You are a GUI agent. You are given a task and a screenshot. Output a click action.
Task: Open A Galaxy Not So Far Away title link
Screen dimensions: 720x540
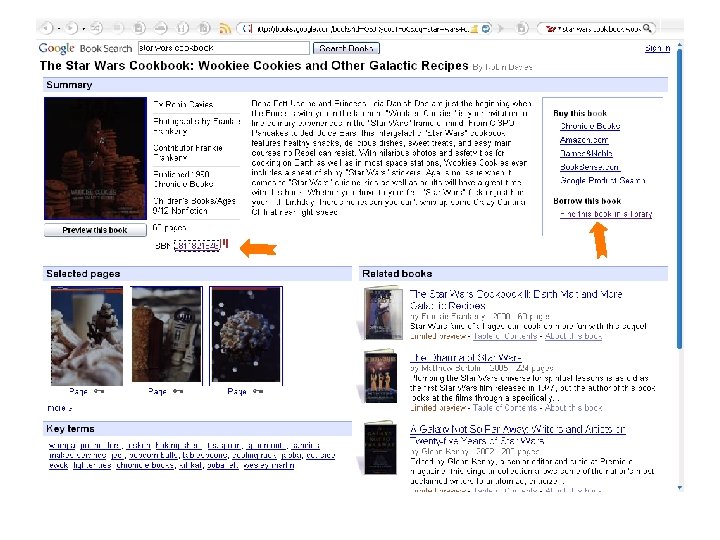point(518,435)
